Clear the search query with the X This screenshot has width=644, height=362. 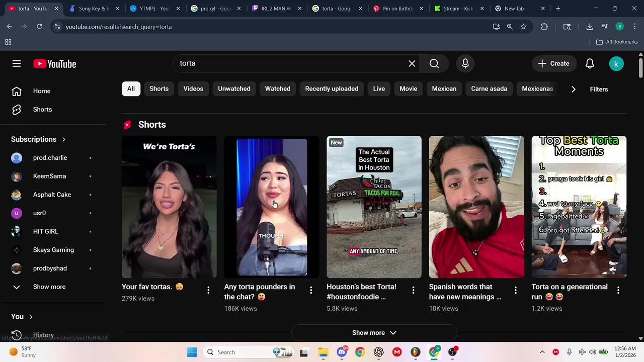coord(412,63)
